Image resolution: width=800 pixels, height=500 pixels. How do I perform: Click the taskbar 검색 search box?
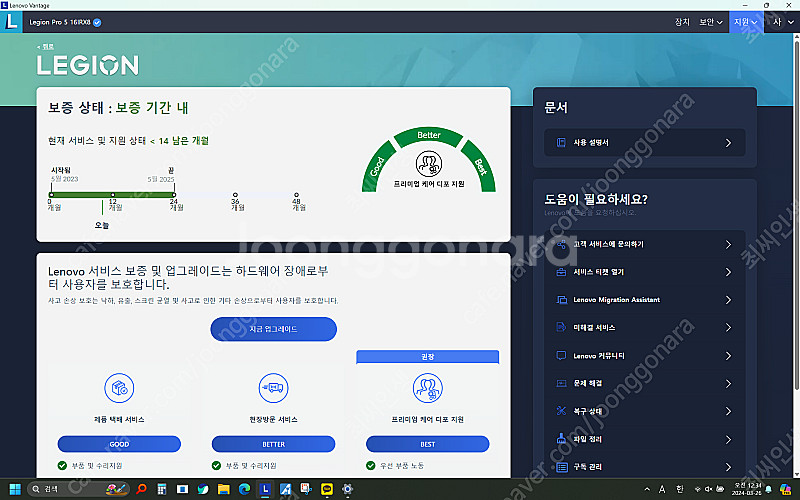pyautogui.click(x=78, y=489)
